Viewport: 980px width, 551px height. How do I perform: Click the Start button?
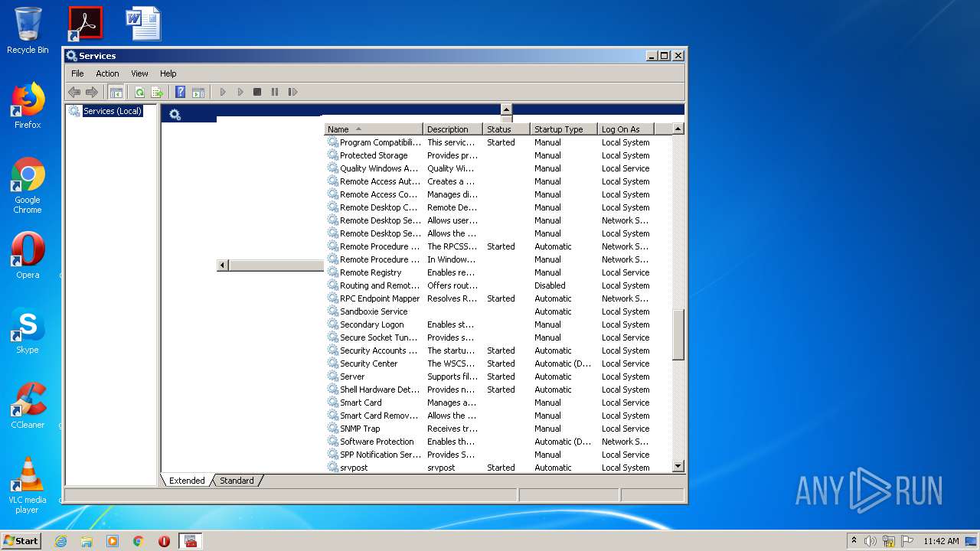(x=21, y=540)
